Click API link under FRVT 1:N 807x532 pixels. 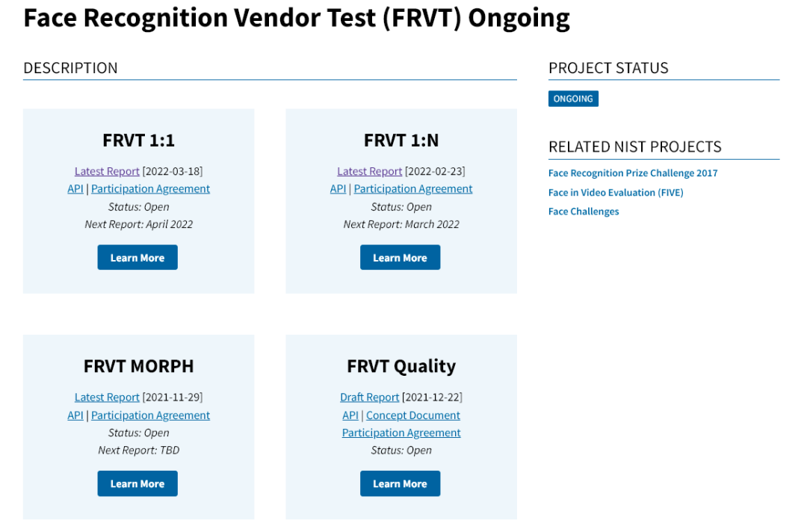[338, 189]
